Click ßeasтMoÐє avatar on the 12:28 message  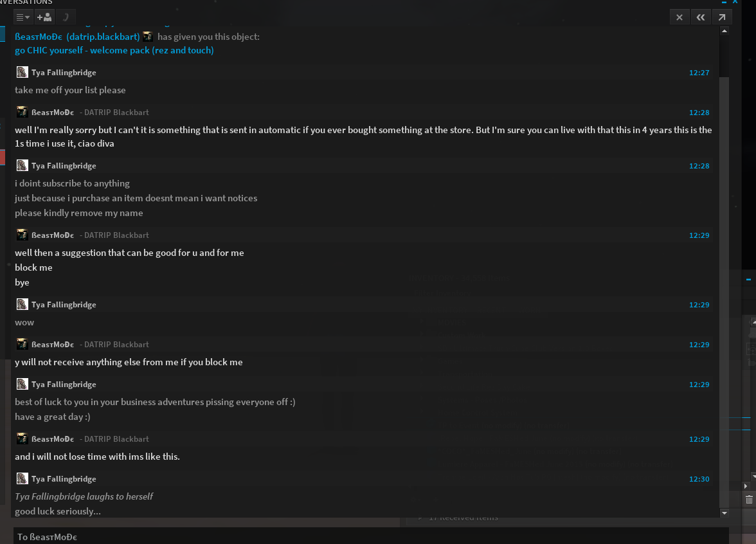[22, 112]
